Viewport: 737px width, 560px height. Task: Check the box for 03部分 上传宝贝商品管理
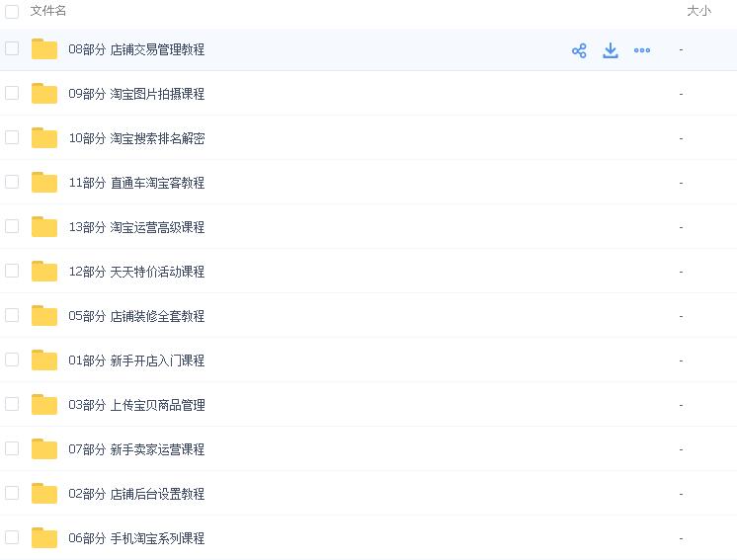pyautogui.click(x=12, y=404)
